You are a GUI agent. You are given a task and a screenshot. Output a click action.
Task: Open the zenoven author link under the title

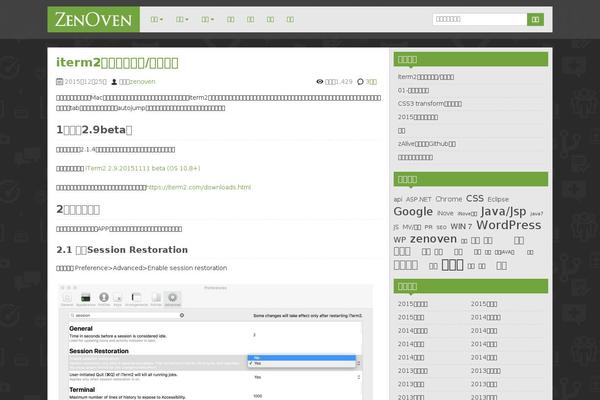point(142,82)
